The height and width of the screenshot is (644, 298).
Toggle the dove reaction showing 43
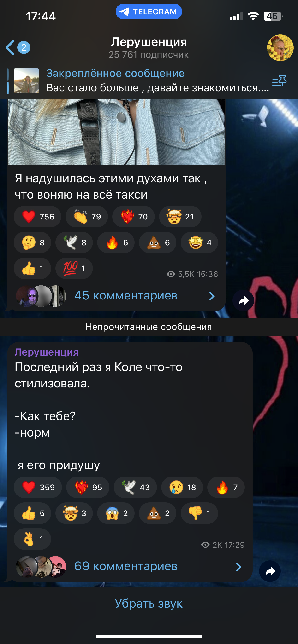(x=135, y=487)
